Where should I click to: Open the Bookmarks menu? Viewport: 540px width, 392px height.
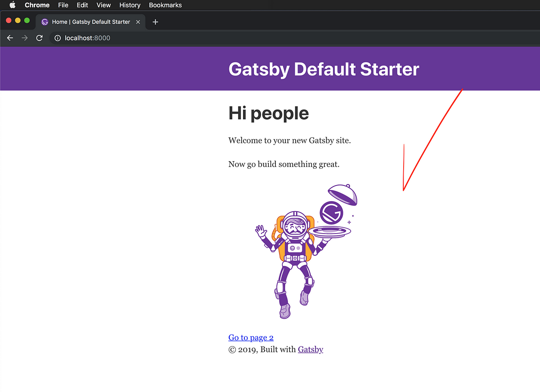pos(165,5)
